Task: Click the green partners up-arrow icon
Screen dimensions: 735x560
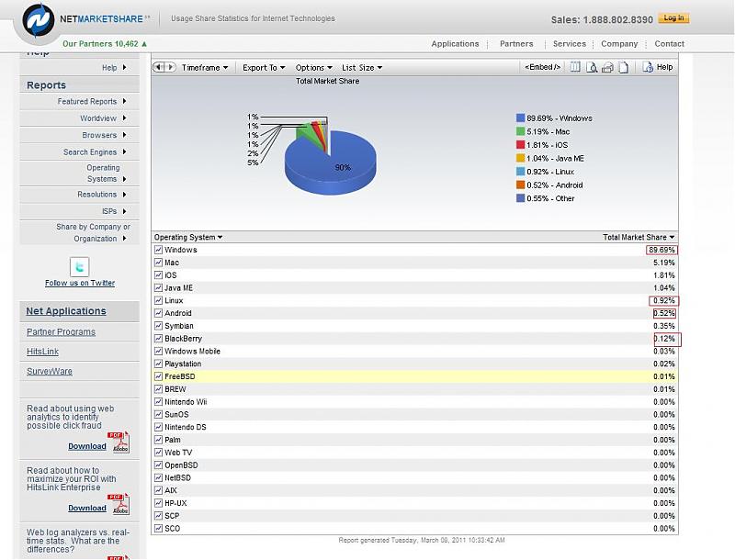Action: [144, 43]
